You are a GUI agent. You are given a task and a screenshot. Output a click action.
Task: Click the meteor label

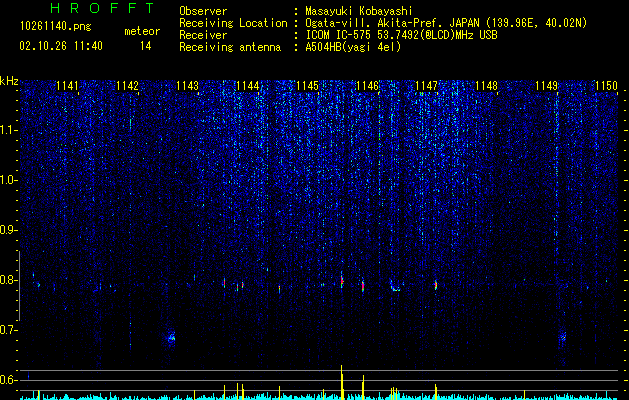pos(142,31)
